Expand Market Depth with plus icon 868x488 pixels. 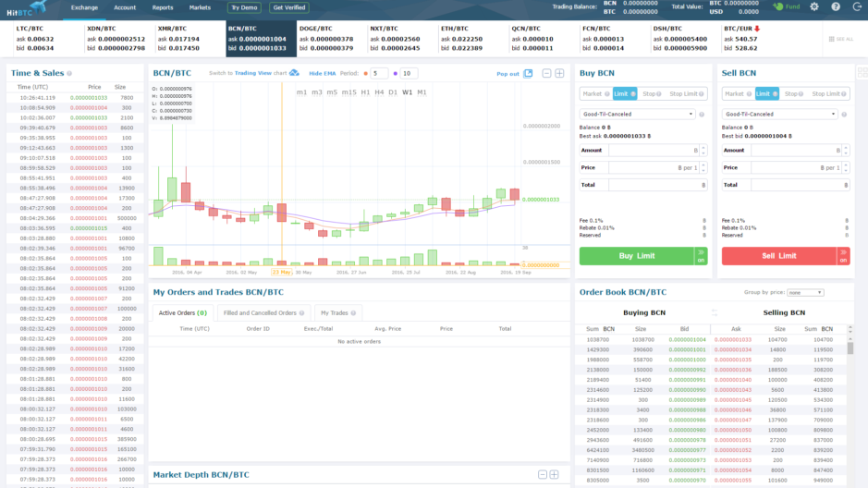(x=554, y=475)
